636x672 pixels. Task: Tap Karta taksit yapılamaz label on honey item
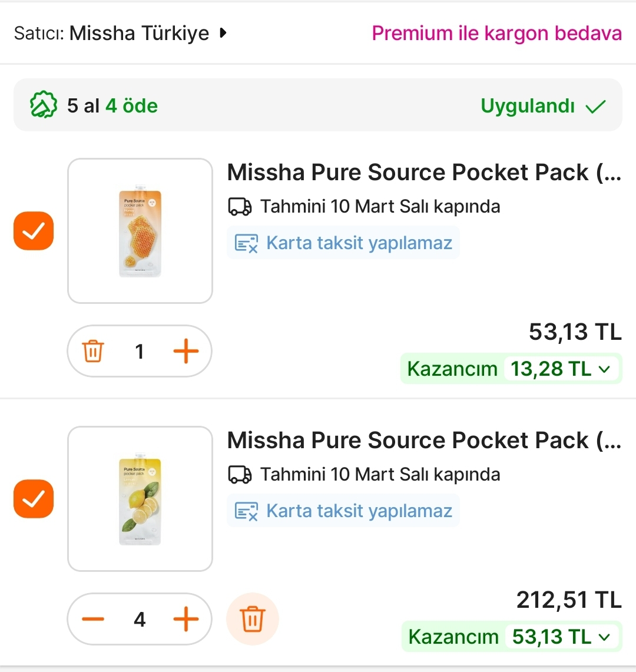[x=359, y=243]
